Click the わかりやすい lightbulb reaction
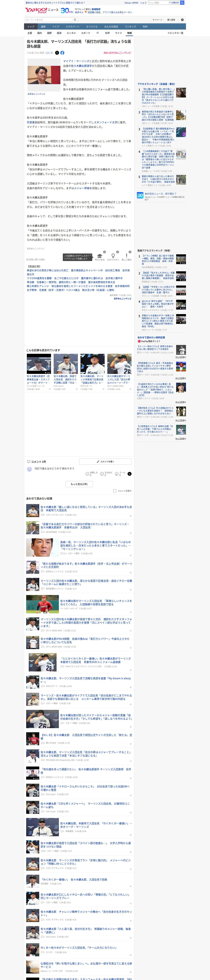The image size is (210, 980). tap(113, 257)
